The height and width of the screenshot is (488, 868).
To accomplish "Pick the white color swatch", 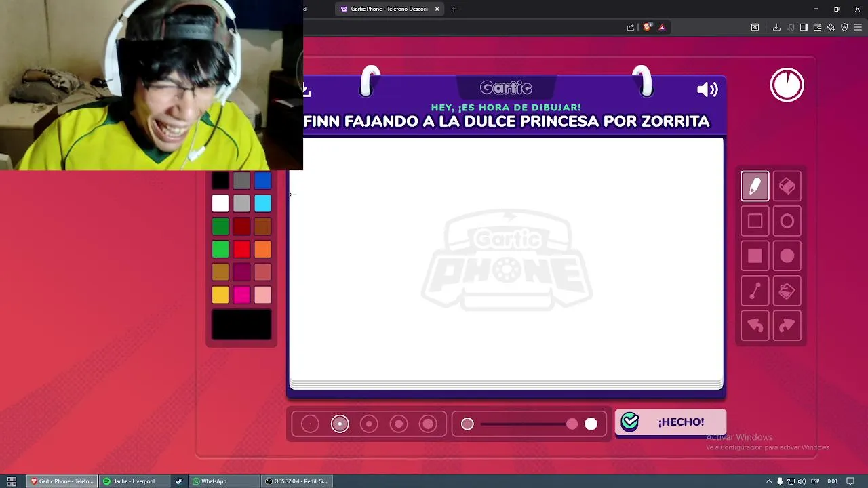I will pyautogui.click(x=220, y=203).
